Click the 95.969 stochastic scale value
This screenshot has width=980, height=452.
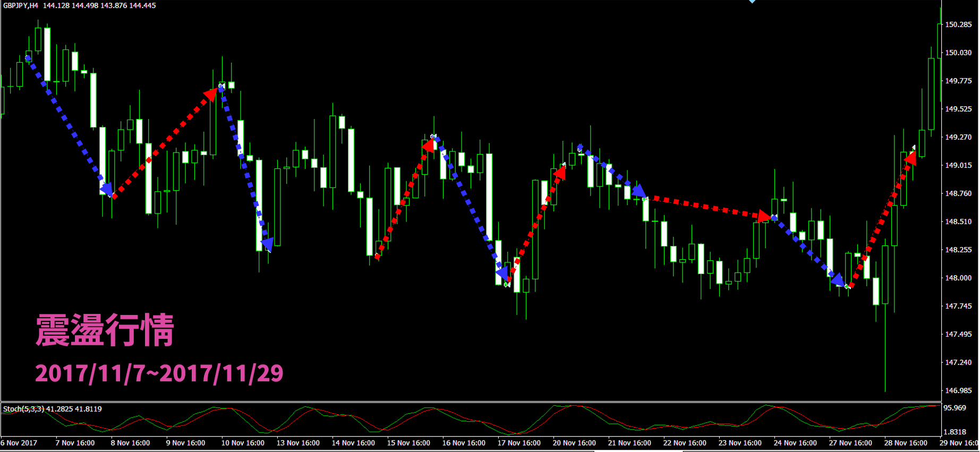955,408
